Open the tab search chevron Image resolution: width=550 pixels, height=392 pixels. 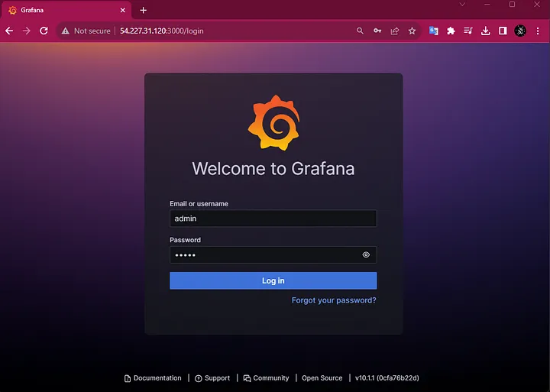[462, 5]
